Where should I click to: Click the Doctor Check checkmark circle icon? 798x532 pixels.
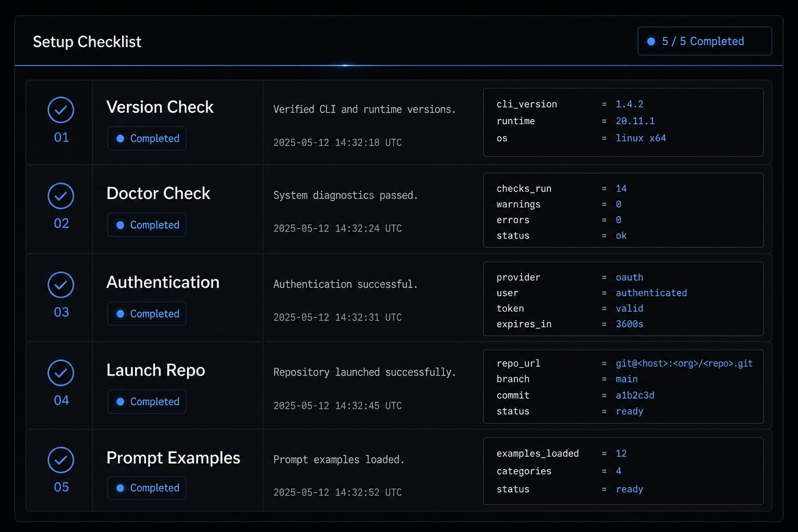(61, 196)
